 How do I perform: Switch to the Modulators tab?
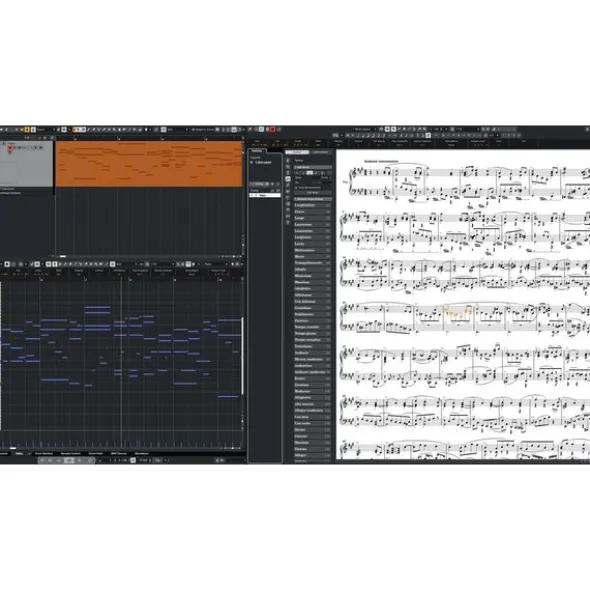point(142,453)
